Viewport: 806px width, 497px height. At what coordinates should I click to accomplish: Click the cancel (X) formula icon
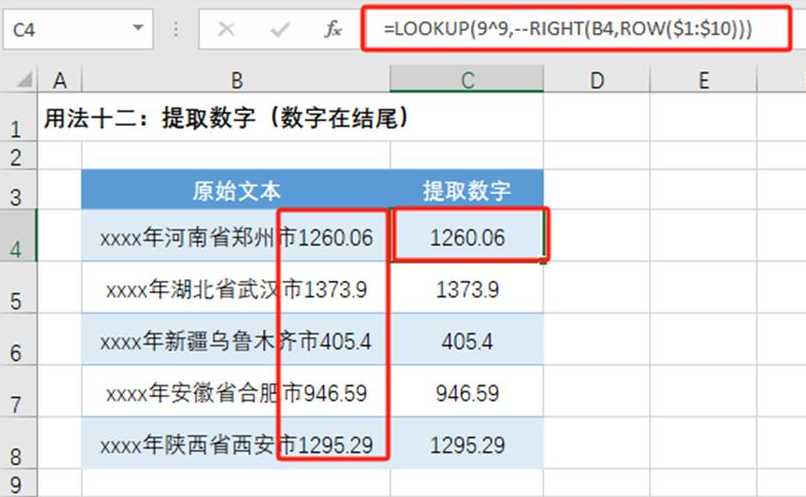[226, 29]
